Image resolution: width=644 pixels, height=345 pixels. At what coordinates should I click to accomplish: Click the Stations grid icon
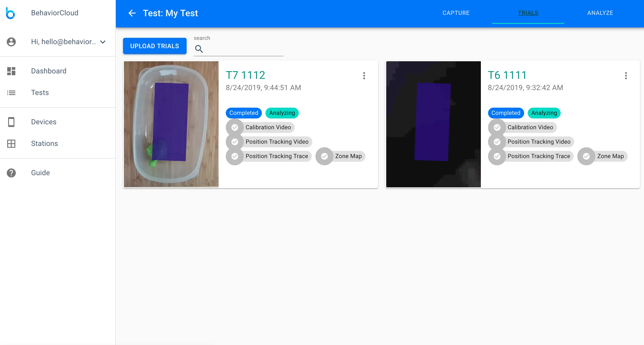tap(11, 144)
